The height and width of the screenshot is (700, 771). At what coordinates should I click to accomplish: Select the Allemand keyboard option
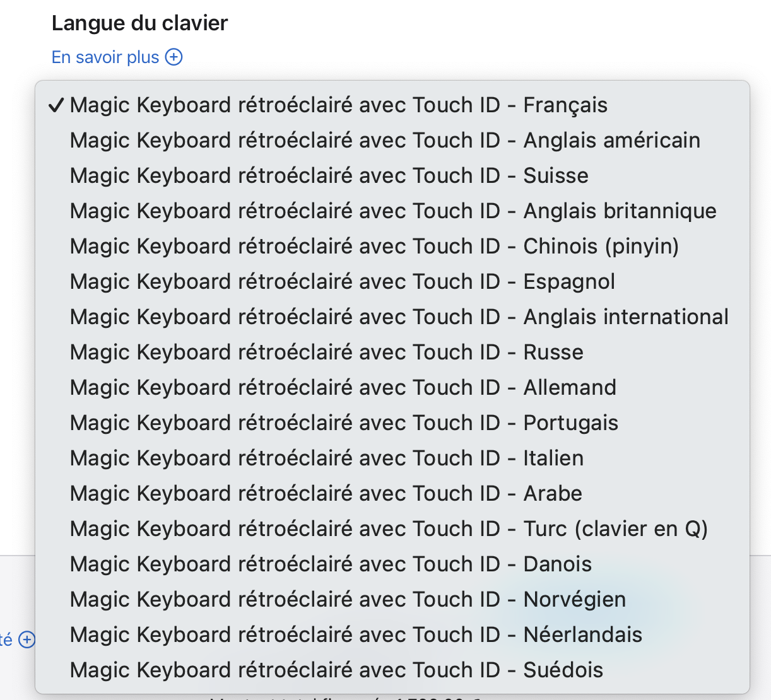coord(343,387)
